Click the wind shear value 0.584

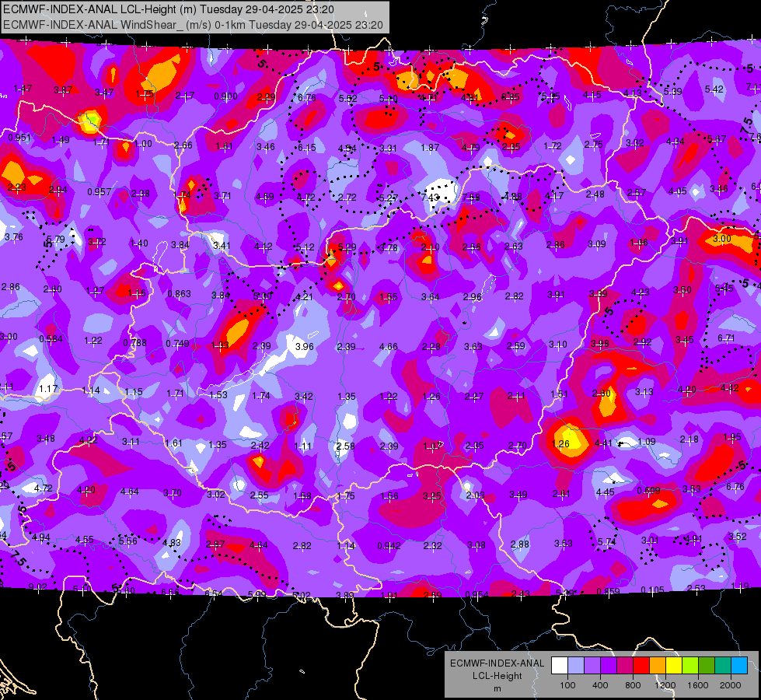[51, 338]
